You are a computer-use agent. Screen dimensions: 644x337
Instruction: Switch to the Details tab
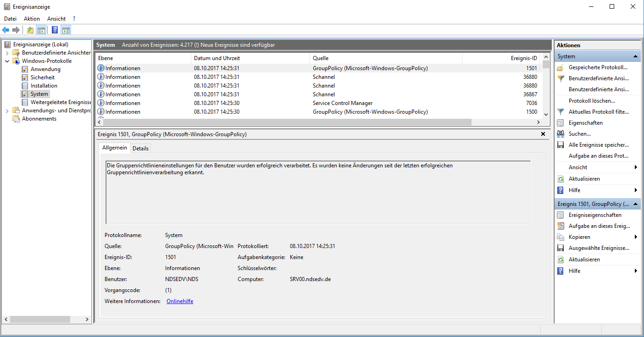[140, 149]
